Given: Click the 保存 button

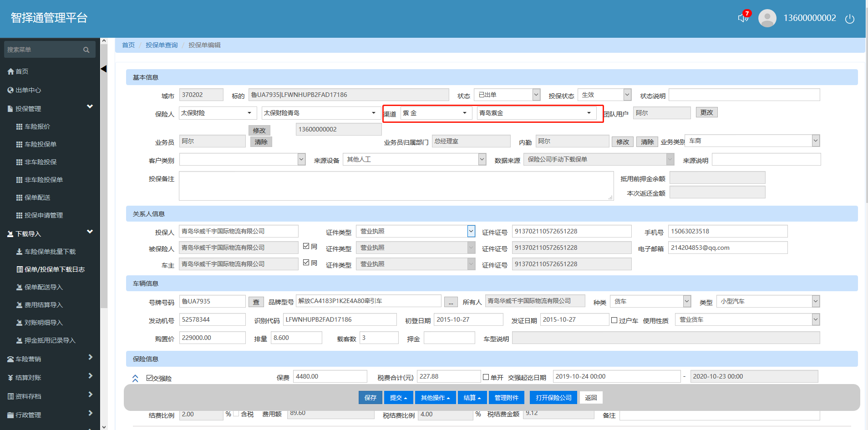Looking at the screenshot, I should coord(370,398).
